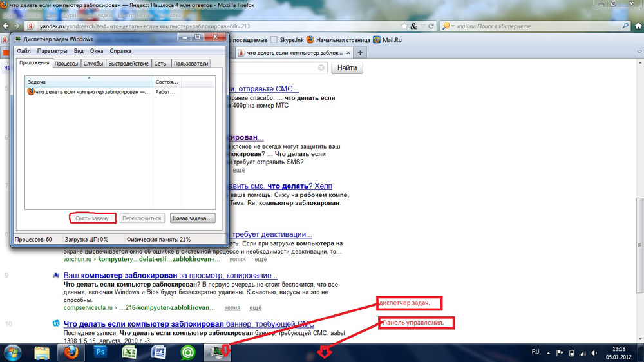The image size is (644, 362).
Task: Open the Firefox home page icon
Action: tap(638, 26)
